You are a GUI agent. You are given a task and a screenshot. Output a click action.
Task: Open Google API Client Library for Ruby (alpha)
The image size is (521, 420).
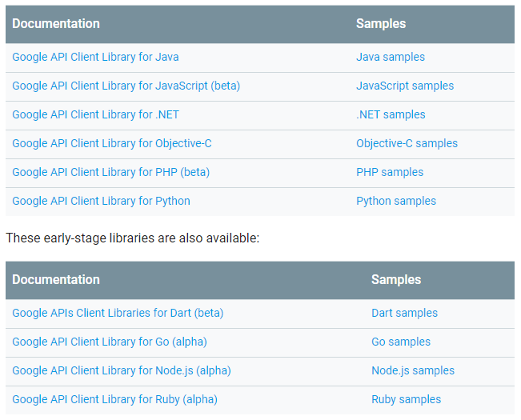coord(114,399)
